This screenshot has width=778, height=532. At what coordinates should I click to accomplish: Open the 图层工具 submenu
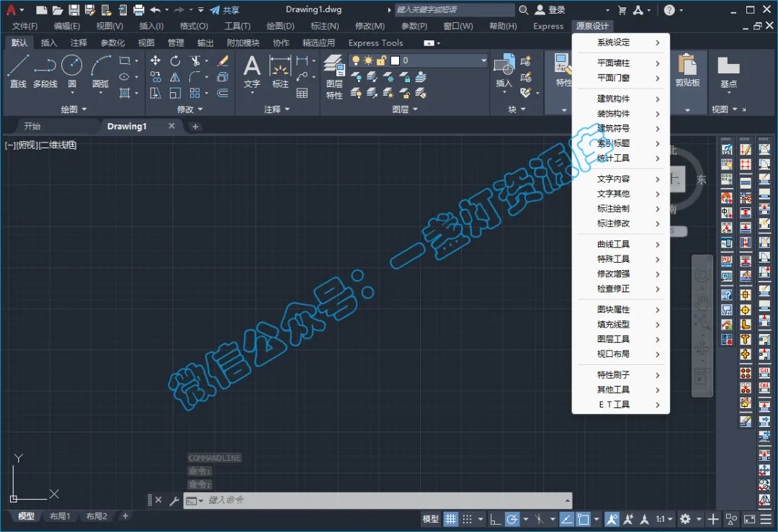[x=621, y=339]
